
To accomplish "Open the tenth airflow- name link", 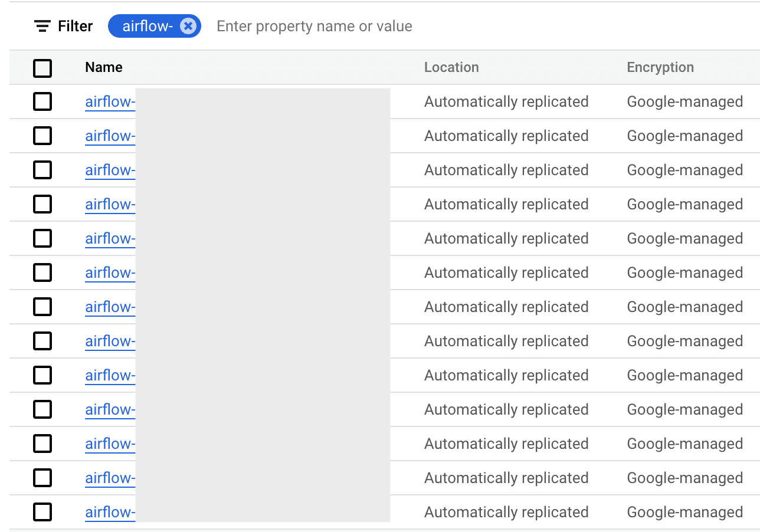I will (x=110, y=409).
